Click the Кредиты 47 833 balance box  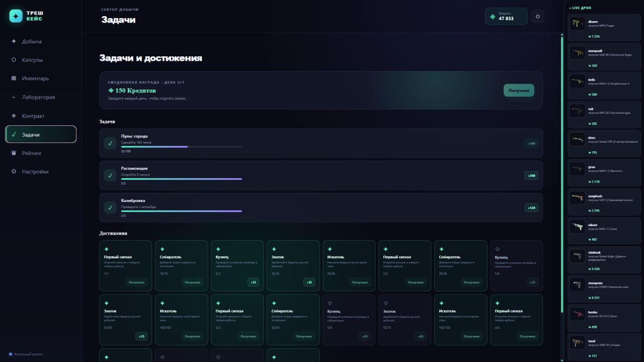pyautogui.click(x=506, y=16)
